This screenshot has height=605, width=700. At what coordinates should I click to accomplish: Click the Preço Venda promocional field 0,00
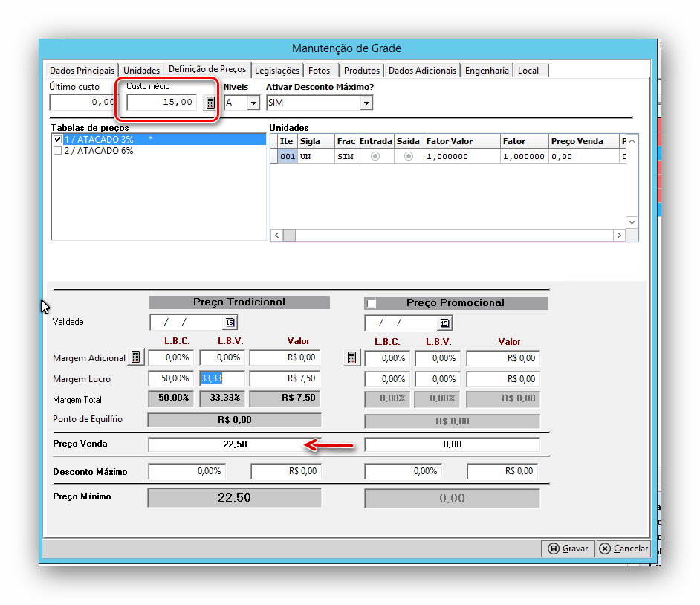453,444
